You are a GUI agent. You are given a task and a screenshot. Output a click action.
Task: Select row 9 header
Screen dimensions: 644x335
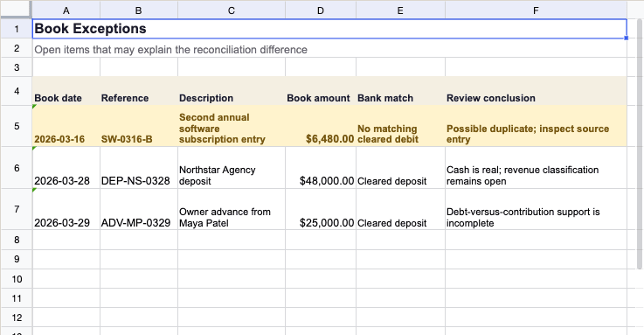[x=17, y=260]
